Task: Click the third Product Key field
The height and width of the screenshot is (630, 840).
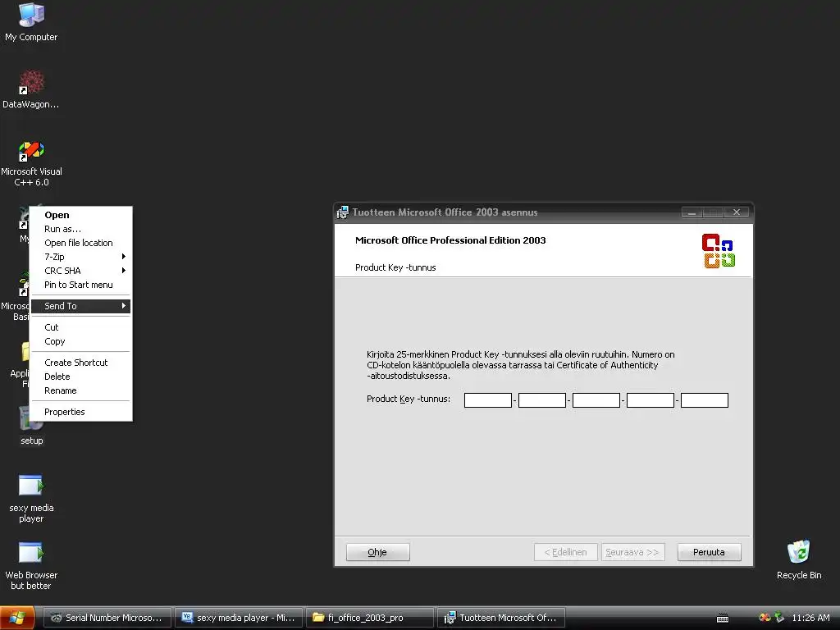Action: [596, 400]
